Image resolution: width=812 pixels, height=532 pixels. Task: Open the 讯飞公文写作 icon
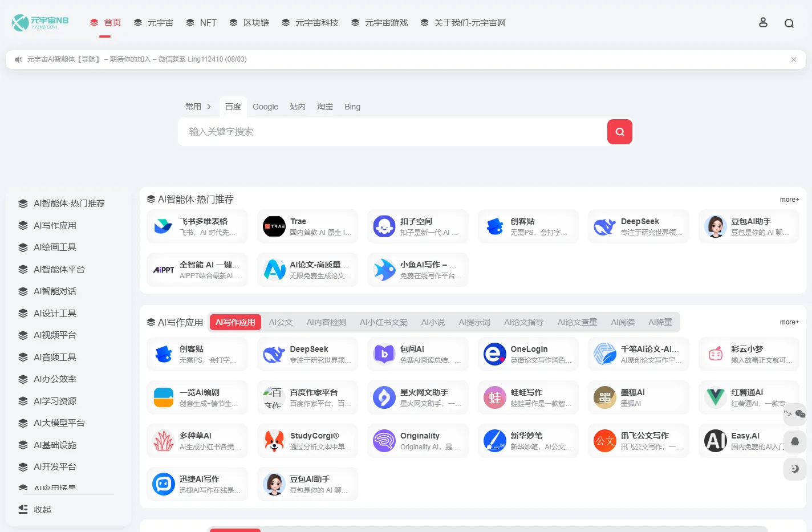coord(605,441)
